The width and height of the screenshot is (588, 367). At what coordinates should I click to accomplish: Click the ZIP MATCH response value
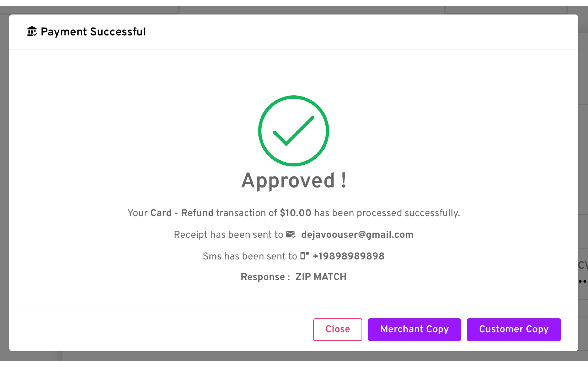pyautogui.click(x=321, y=277)
